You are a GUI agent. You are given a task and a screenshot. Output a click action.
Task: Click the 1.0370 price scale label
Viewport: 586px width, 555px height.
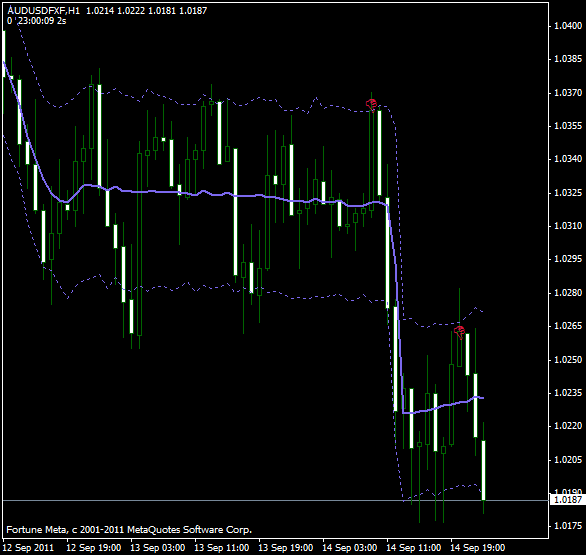coord(568,92)
